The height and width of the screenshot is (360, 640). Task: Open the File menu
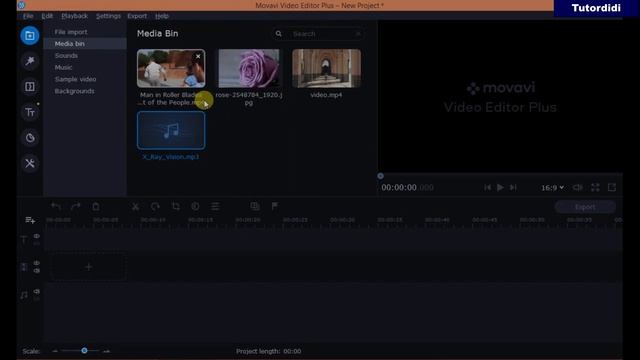pyautogui.click(x=28, y=16)
